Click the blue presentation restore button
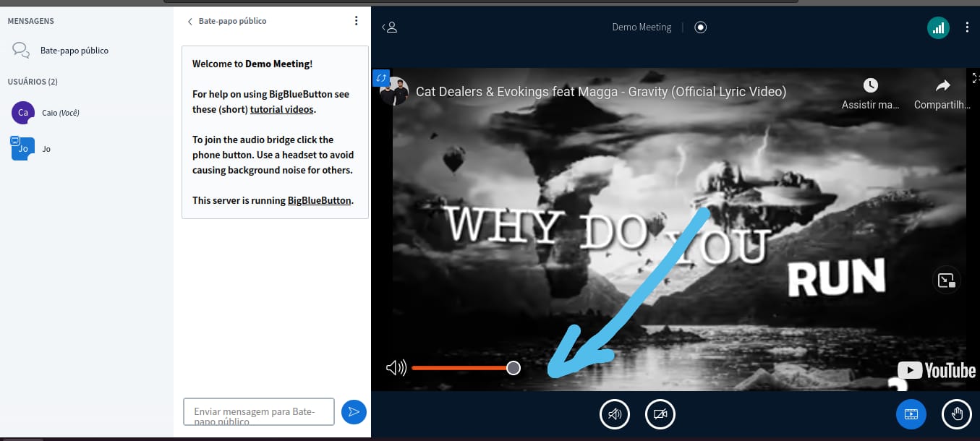 click(911, 414)
